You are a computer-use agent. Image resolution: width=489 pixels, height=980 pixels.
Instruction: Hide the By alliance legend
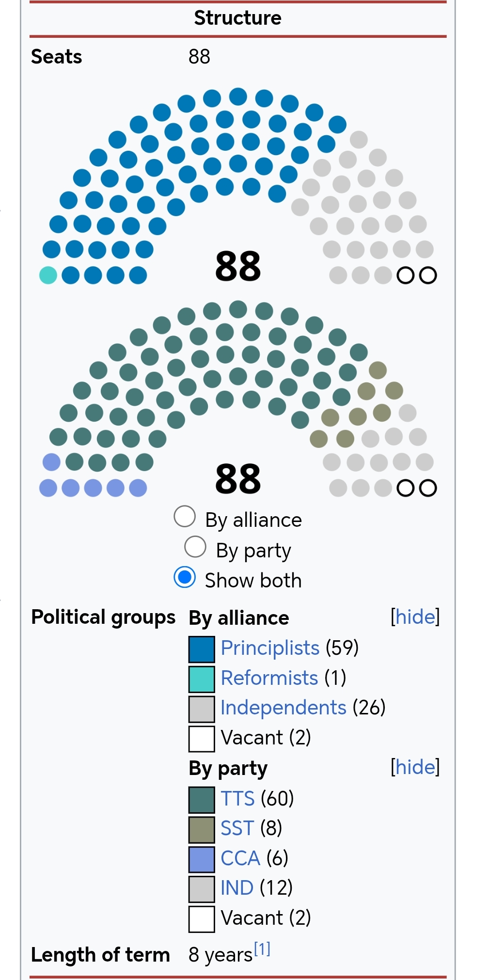click(x=415, y=617)
